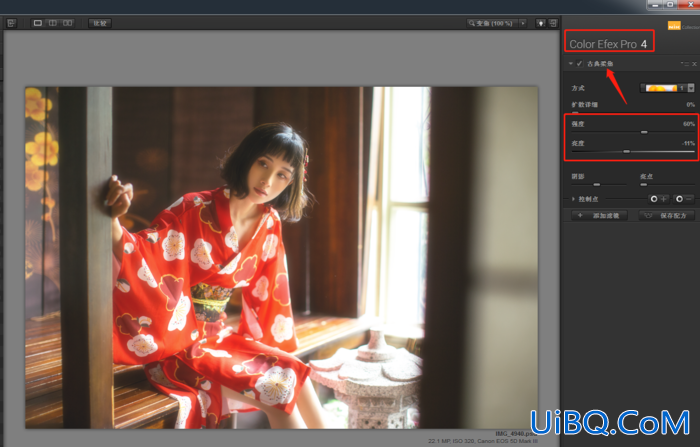This screenshot has width=700, height=447.
Task: Collapse the 古典柔焦 filter section
Action: click(x=571, y=64)
